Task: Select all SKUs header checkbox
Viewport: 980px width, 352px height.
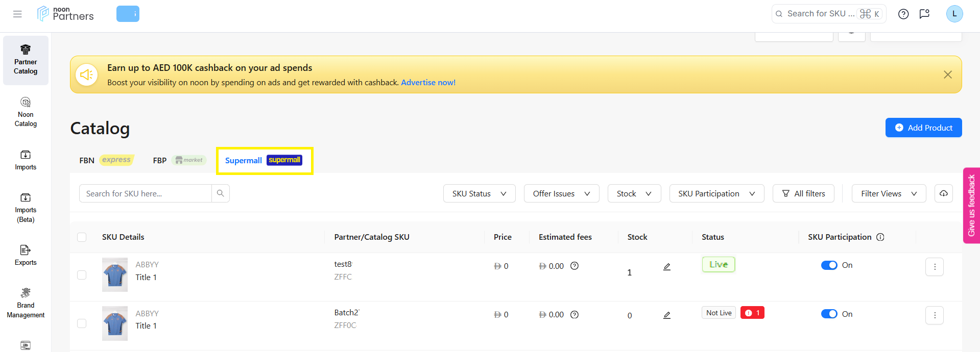Action: (82, 237)
